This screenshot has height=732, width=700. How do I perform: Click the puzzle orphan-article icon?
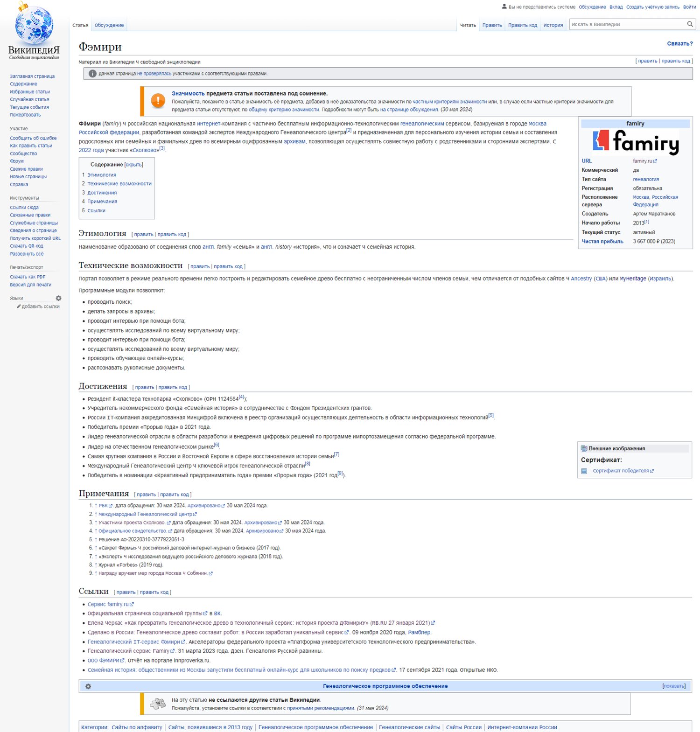[x=158, y=704]
